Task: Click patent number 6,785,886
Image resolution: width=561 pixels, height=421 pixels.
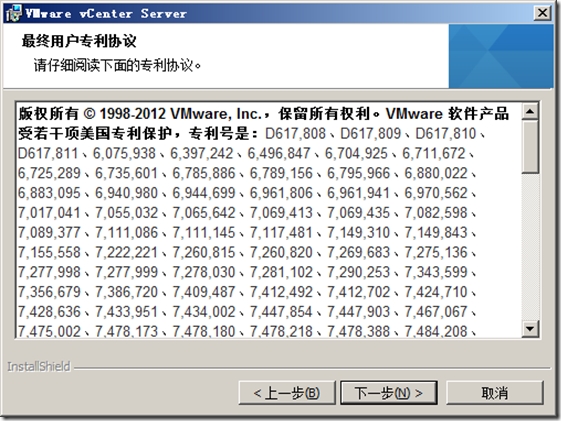Action: 204,173
